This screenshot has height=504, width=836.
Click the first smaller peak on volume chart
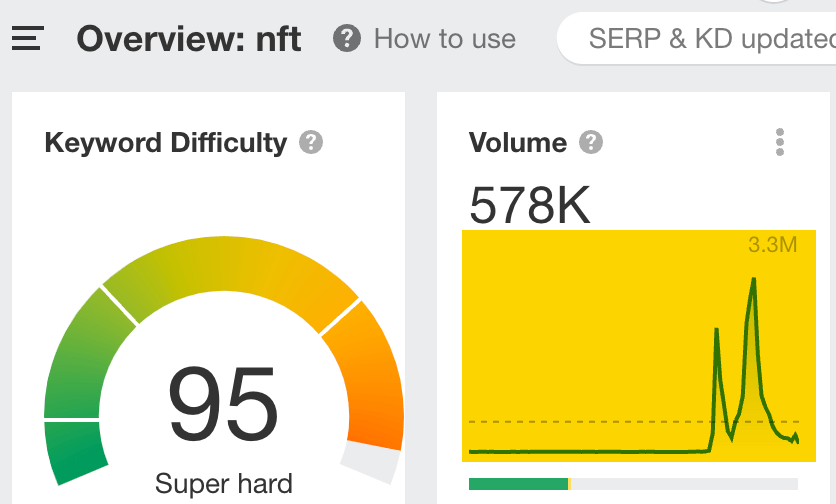(716, 331)
